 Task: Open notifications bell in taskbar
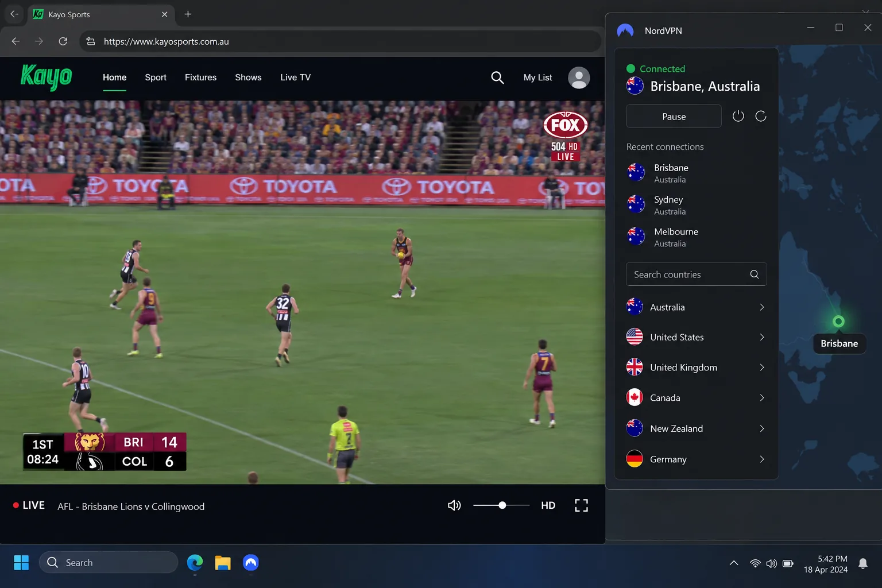tap(862, 563)
